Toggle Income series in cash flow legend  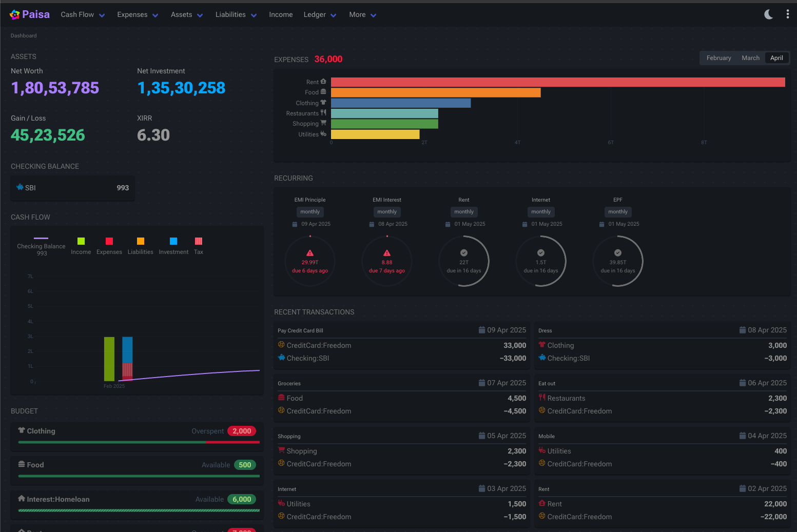pos(81,241)
